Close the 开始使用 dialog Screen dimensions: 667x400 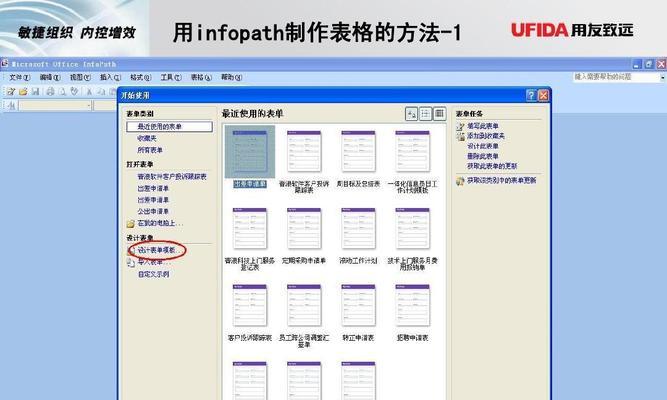click(543, 95)
